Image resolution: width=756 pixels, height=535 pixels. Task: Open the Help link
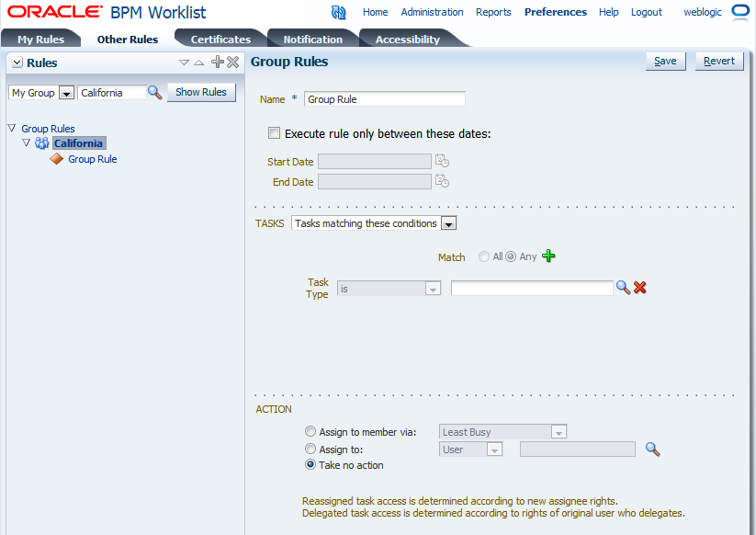tap(608, 12)
